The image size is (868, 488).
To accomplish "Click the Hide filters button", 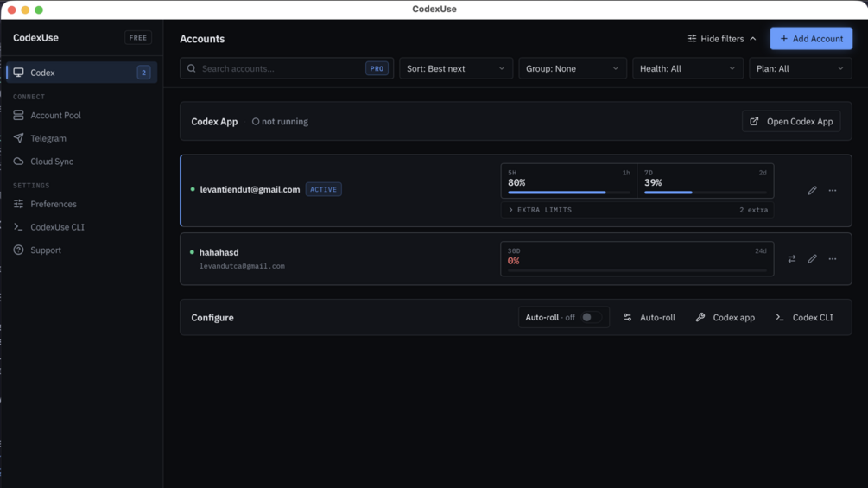I will click(722, 39).
